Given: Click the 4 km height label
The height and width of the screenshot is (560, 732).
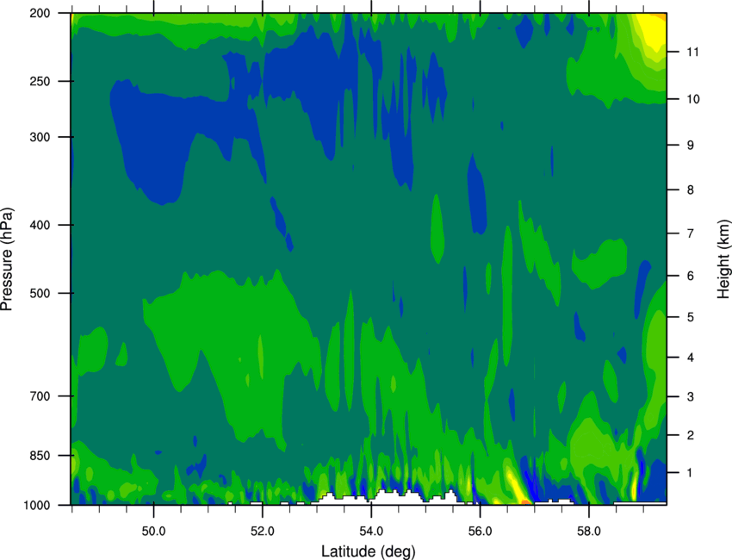Looking at the screenshot, I should pyautogui.click(x=691, y=358).
